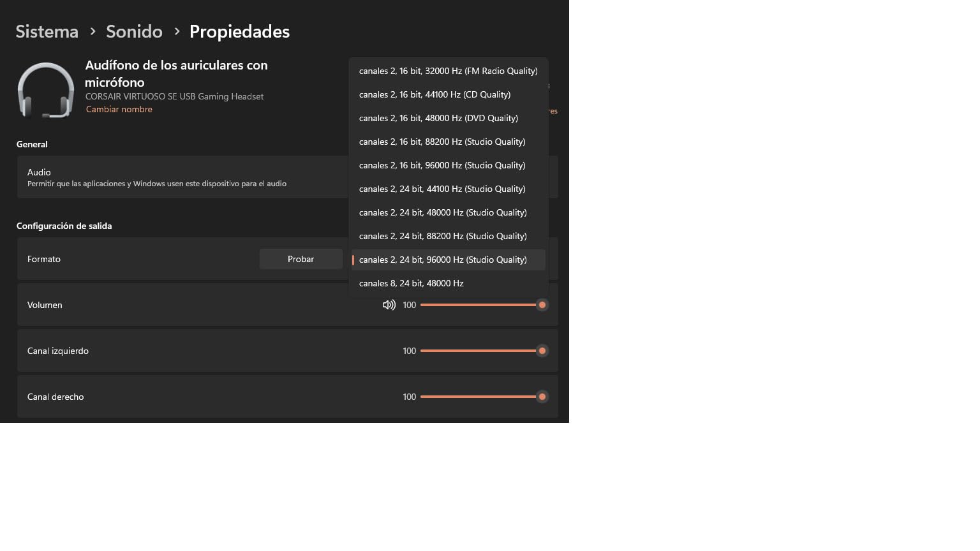Go back to Sistema breadcrumb

click(47, 31)
